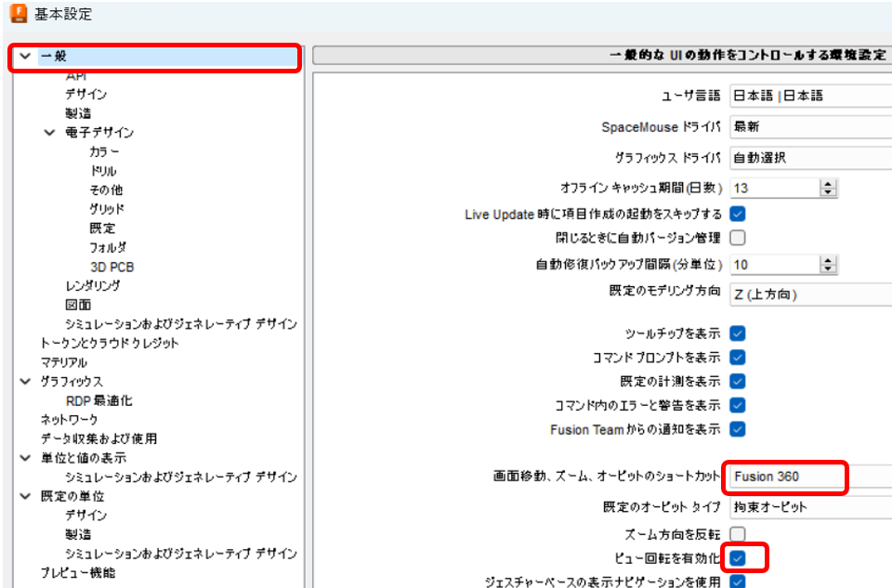Toggle コマンドプロンプトを表示 checkbox
Screen dimensions: 892x588
tap(738, 358)
